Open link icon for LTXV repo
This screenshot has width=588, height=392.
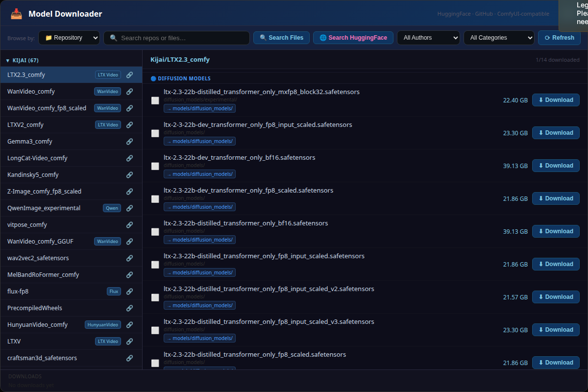click(129, 342)
